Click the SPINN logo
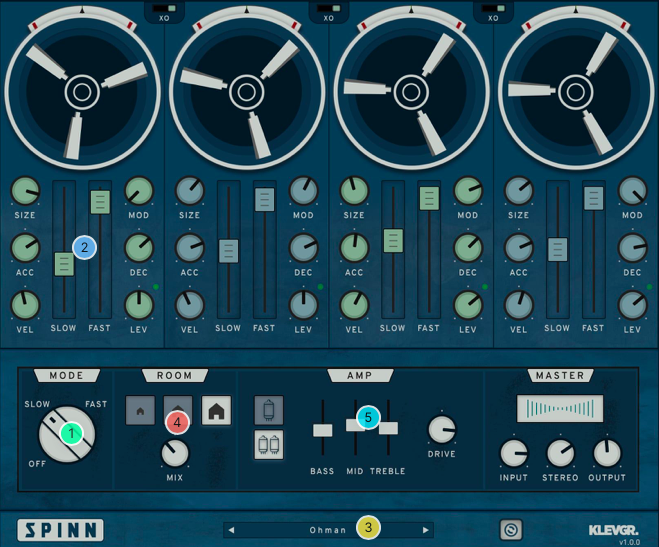This screenshot has width=659, height=547. [x=61, y=530]
